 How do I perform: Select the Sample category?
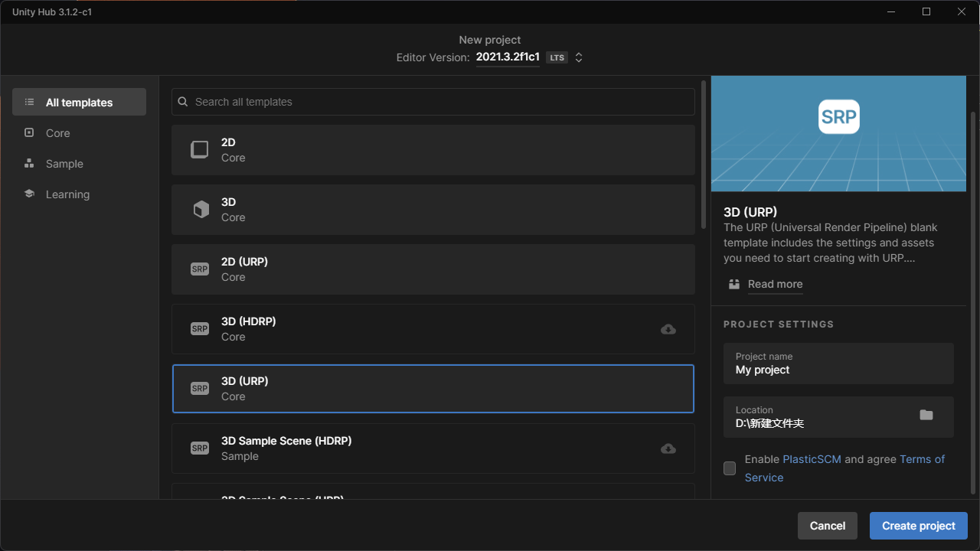79,163
